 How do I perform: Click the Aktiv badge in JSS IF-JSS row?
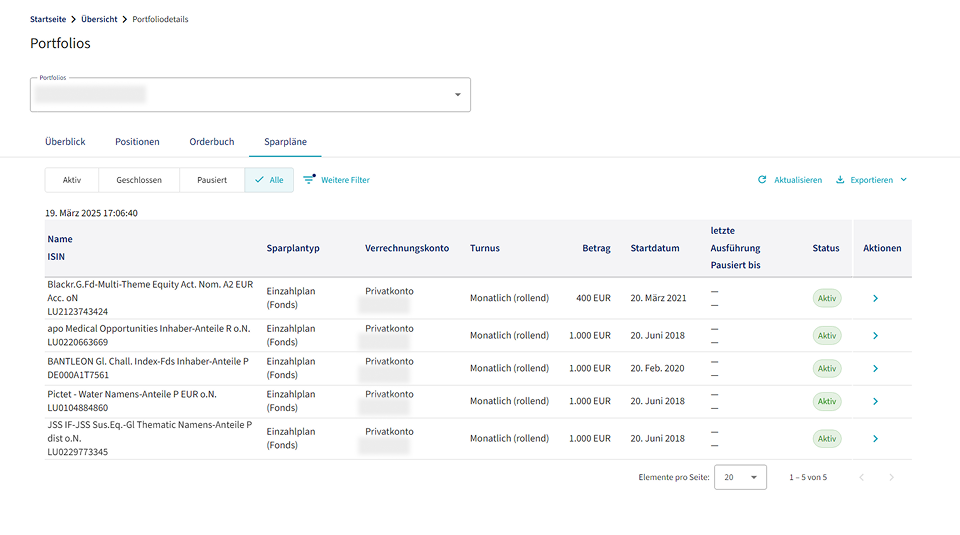[827, 439]
